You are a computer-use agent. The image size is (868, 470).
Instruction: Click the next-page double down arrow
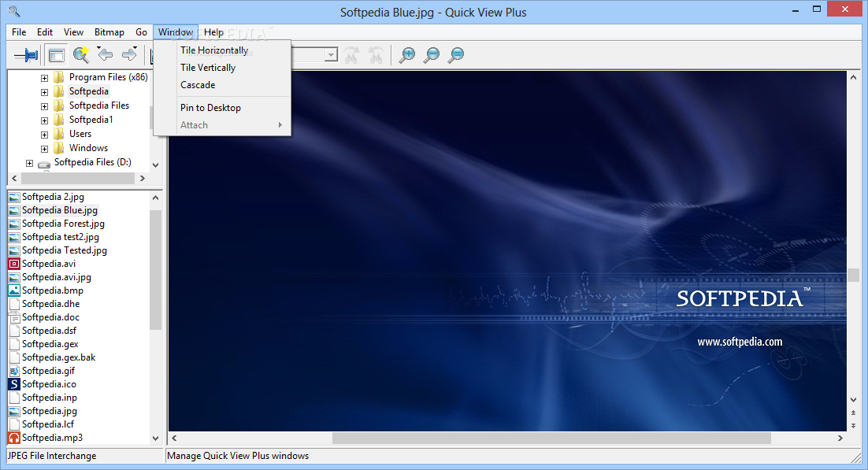[853, 426]
